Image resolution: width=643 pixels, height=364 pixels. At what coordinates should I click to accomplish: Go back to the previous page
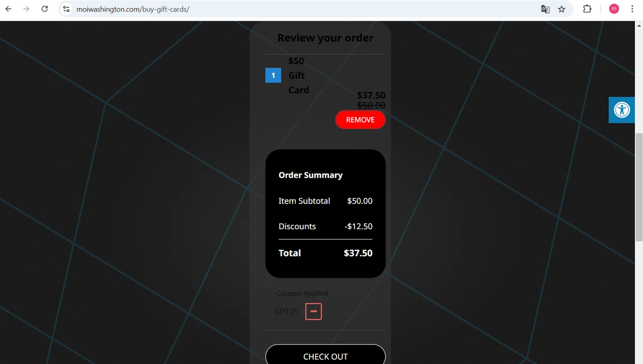(x=9, y=9)
